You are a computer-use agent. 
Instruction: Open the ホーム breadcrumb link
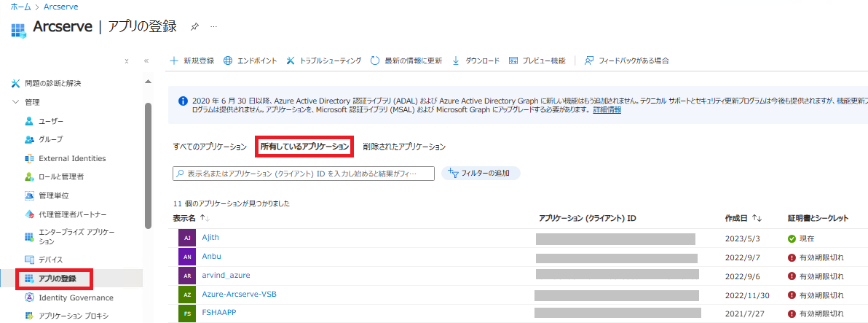[21, 7]
